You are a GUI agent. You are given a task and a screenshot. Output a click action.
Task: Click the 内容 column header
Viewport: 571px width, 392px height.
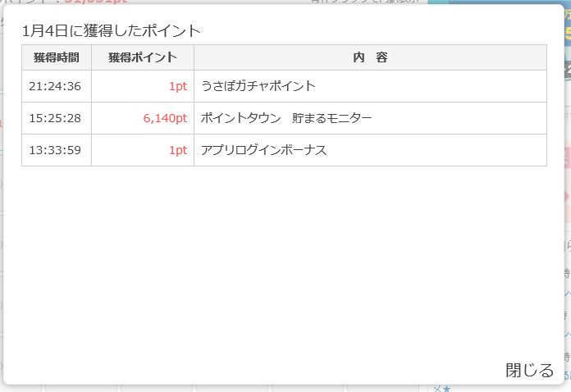pos(370,57)
